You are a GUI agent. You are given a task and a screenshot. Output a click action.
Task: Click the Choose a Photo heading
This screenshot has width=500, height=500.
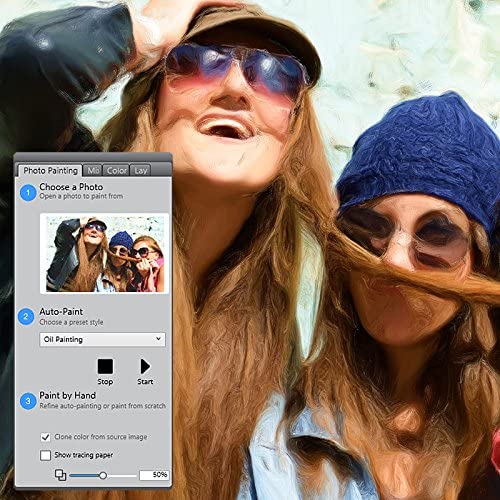[71, 187]
